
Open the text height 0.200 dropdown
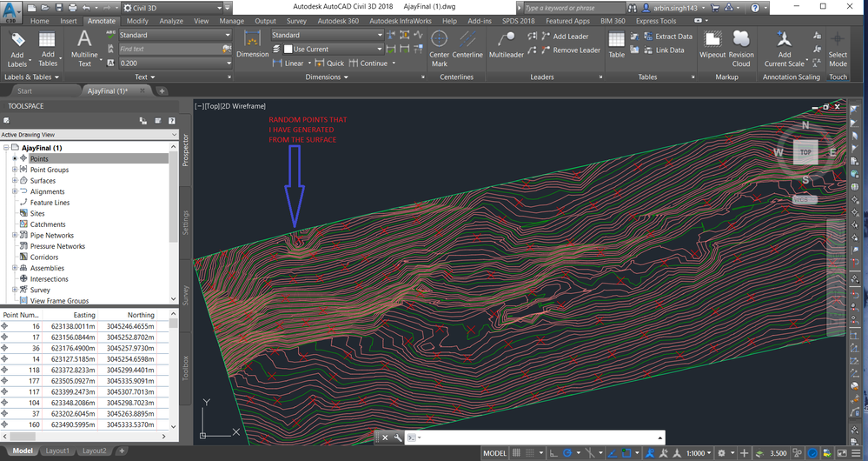click(228, 63)
